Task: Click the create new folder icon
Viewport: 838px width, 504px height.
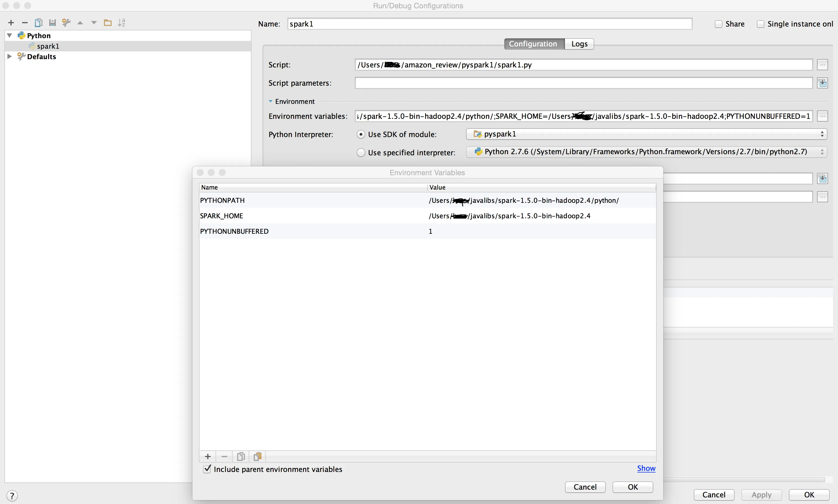Action: point(108,23)
